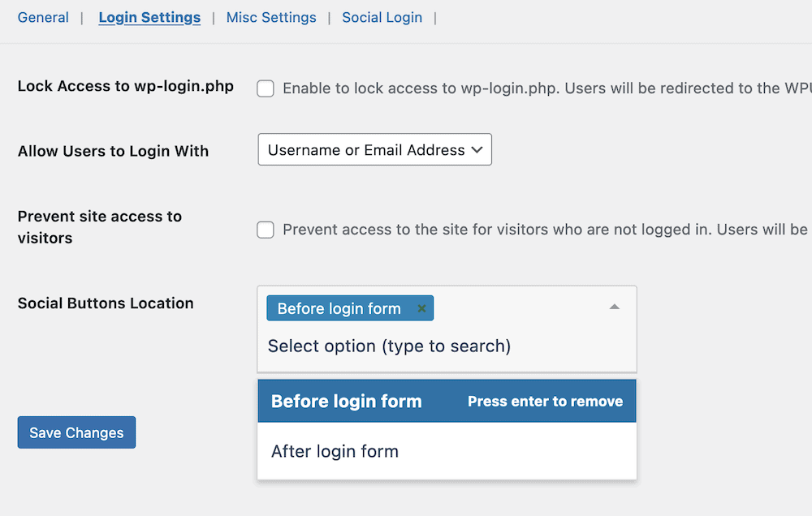Enable Lock Access to wp-login.php checkbox
Viewport: 812px width, 516px height.
click(266, 88)
